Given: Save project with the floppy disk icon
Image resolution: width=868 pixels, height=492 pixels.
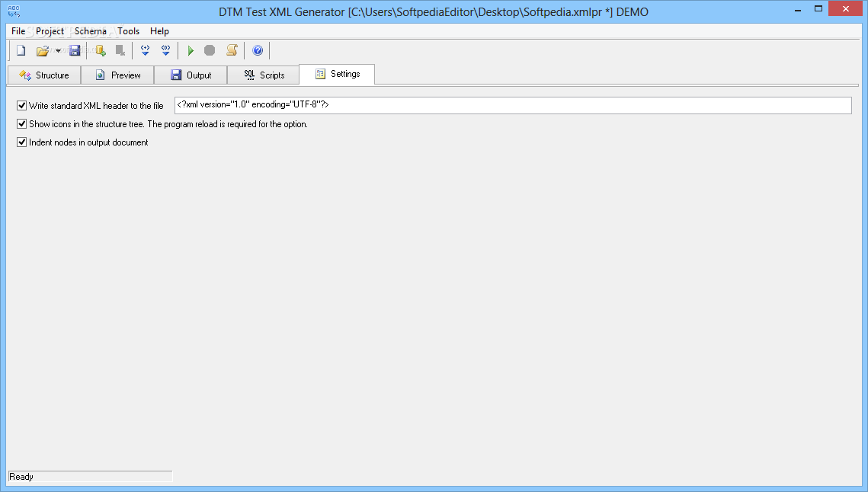Looking at the screenshot, I should [x=75, y=51].
